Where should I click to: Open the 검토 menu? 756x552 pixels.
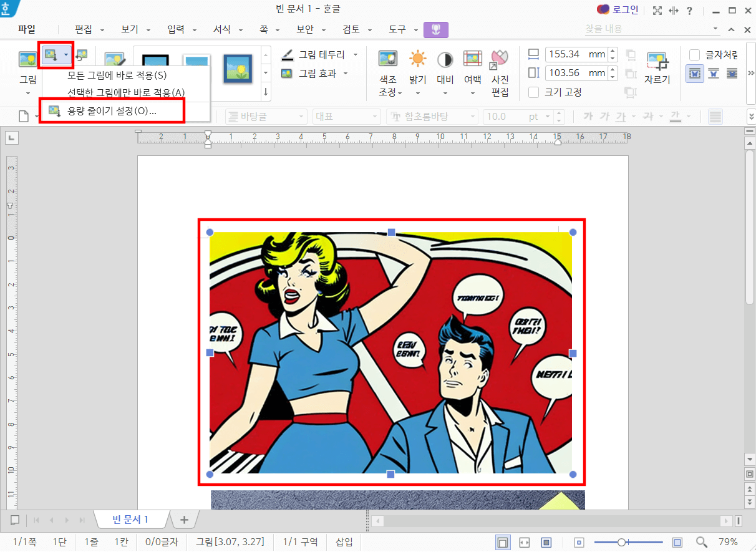coord(352,29)
